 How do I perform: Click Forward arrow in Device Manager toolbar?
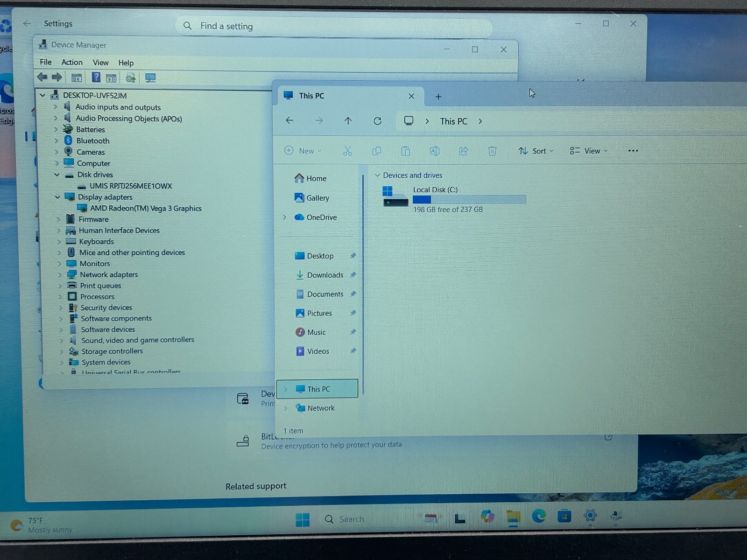[57, 77]
